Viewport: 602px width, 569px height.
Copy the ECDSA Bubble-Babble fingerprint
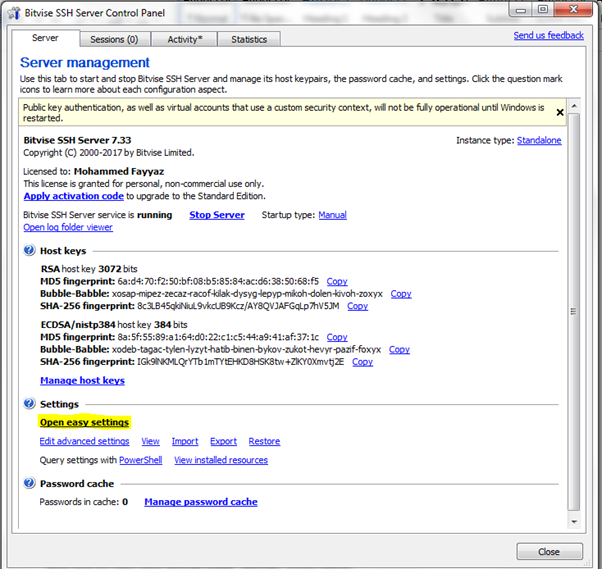(399, 349)
